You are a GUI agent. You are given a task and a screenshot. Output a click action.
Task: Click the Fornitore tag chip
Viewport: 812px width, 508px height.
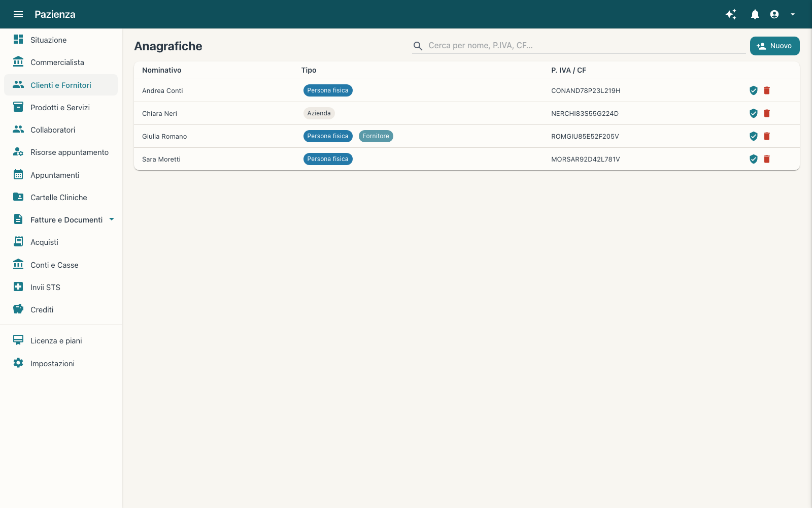click(376, 136)
